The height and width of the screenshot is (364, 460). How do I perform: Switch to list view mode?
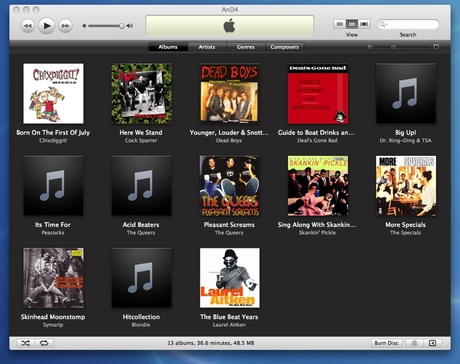coord(339,24)
